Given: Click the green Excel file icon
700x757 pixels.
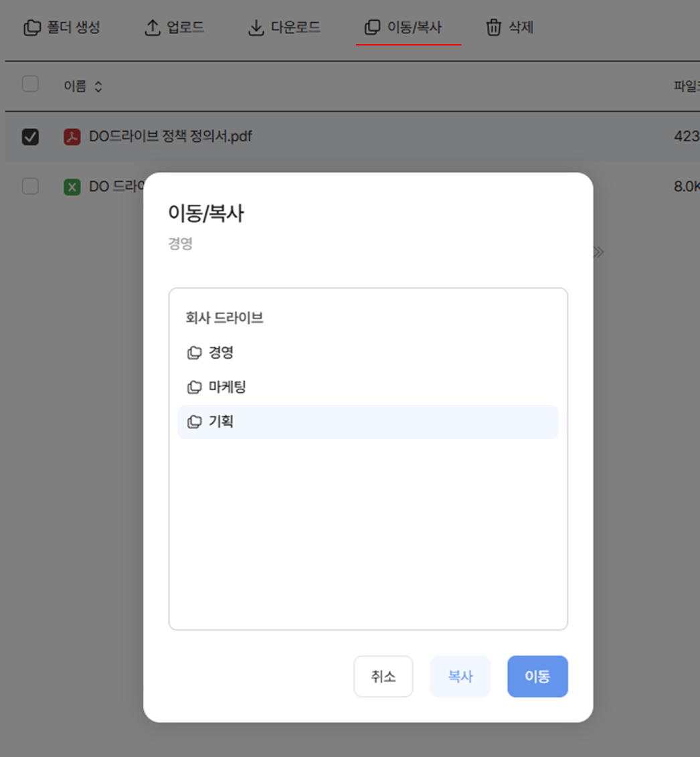Looking at the screenshot, I should 72,187.
